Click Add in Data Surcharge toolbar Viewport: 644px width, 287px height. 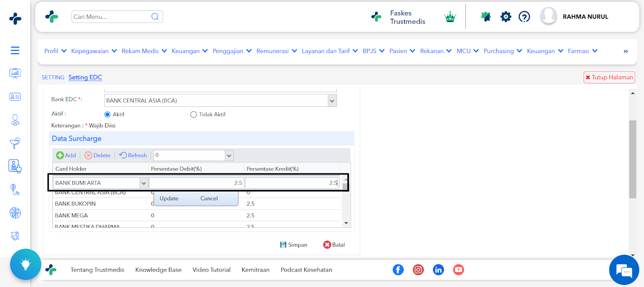66,155
